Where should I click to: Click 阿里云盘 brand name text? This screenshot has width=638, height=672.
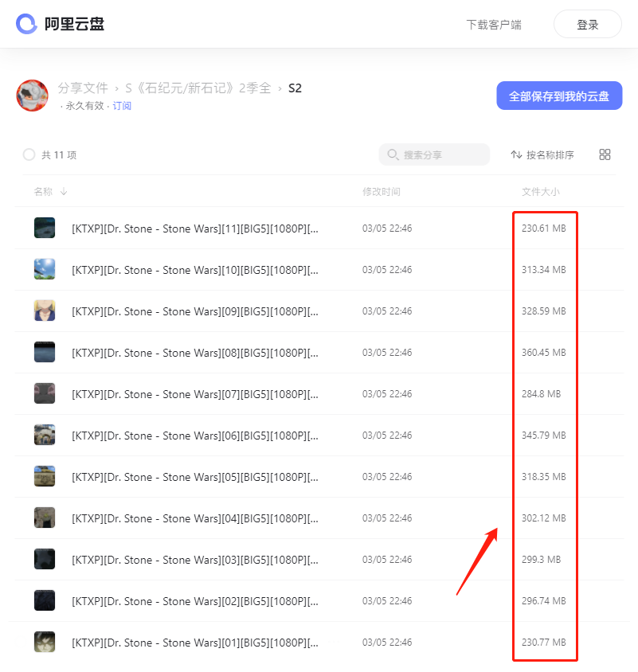[74, 24]
